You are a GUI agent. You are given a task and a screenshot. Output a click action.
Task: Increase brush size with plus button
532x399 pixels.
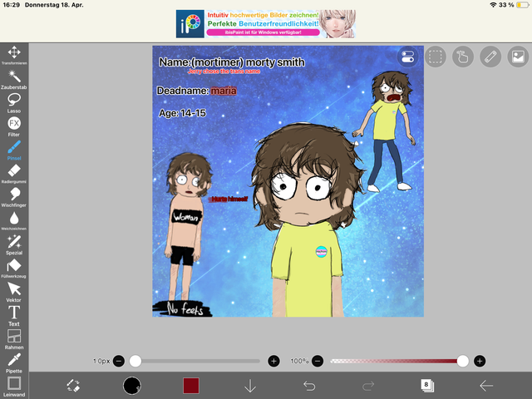click(x=273, y=361)
